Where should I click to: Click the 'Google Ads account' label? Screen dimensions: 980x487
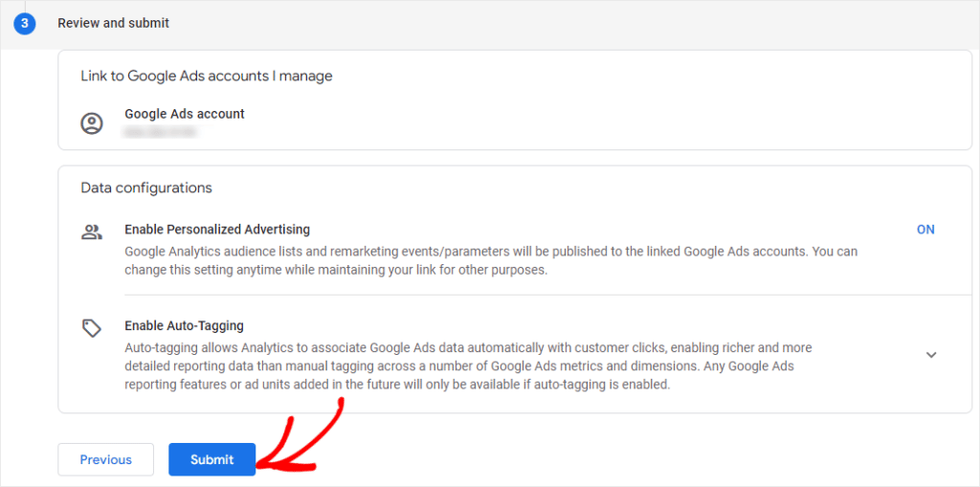point(185,114)
